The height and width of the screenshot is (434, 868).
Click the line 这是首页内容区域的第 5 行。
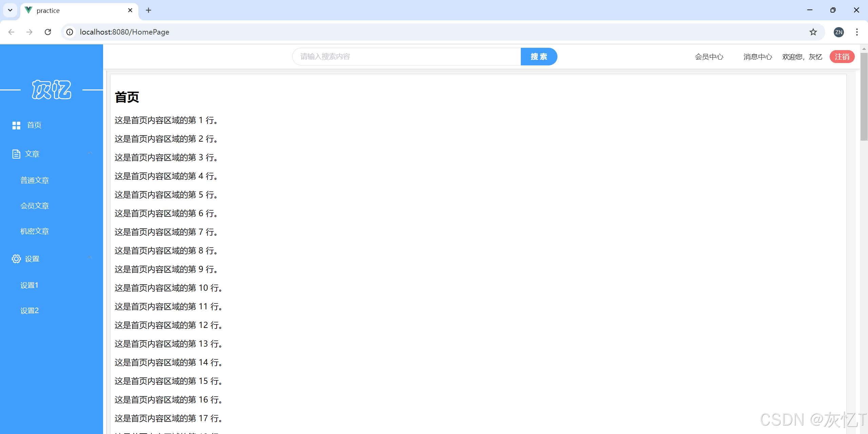pos(166,195)
